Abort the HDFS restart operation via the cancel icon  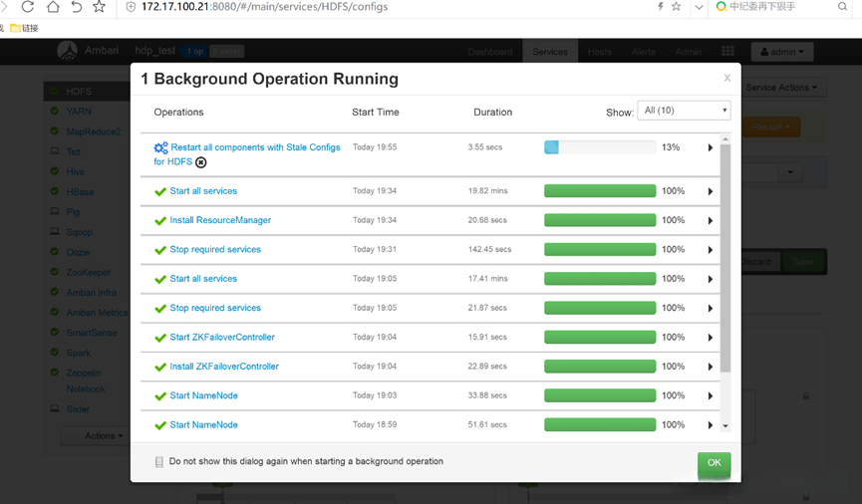(201, 162)
